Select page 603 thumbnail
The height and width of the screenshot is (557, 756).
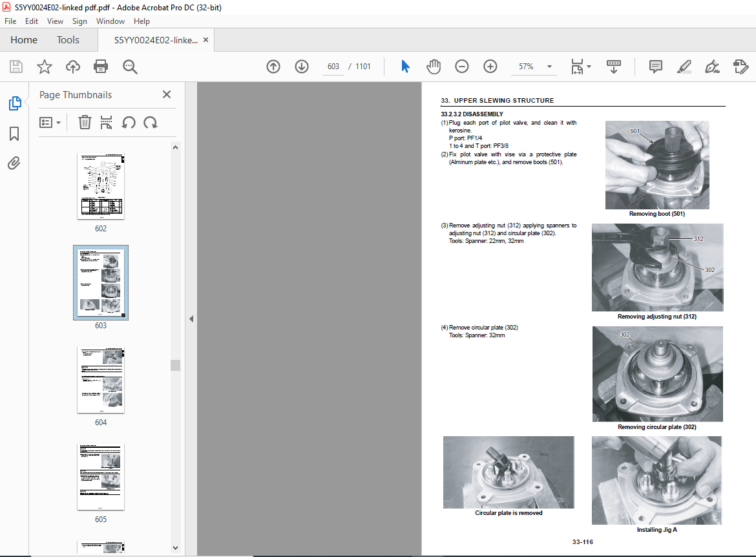tap(101, 283)
